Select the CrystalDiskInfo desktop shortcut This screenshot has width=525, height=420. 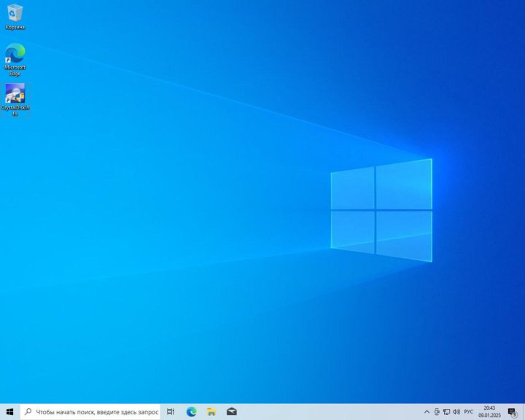click(15, 95)
